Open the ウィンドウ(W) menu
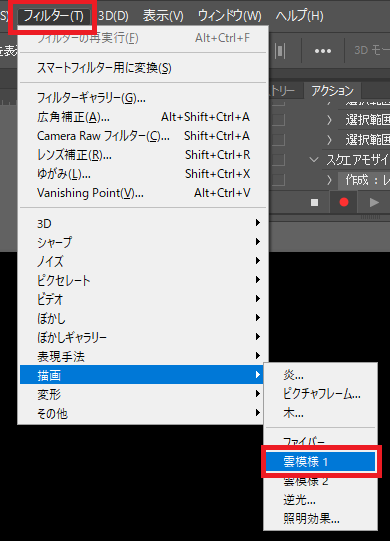The height and width of the screenshot is (541, 390). coord(230,16)
